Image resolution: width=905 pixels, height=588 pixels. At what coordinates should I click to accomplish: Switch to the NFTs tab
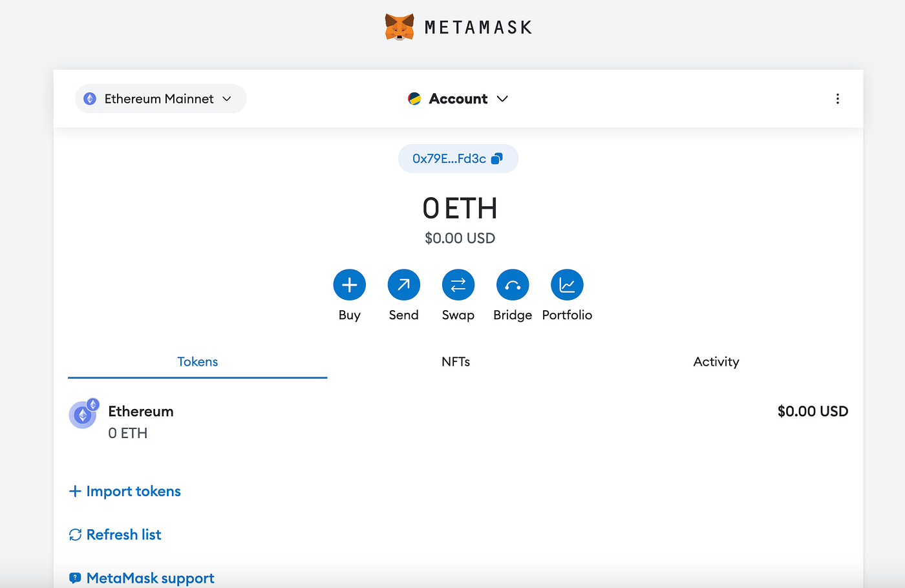point(456,362)
